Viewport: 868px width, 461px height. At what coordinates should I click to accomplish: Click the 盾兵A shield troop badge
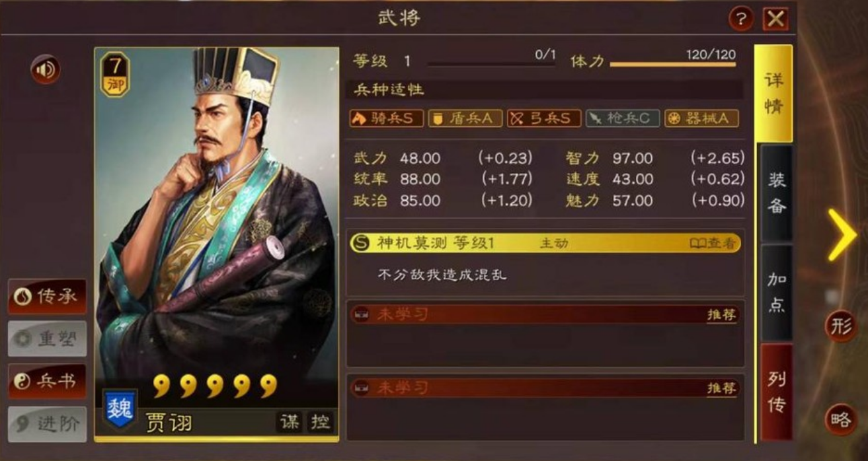tap(465, 118)
